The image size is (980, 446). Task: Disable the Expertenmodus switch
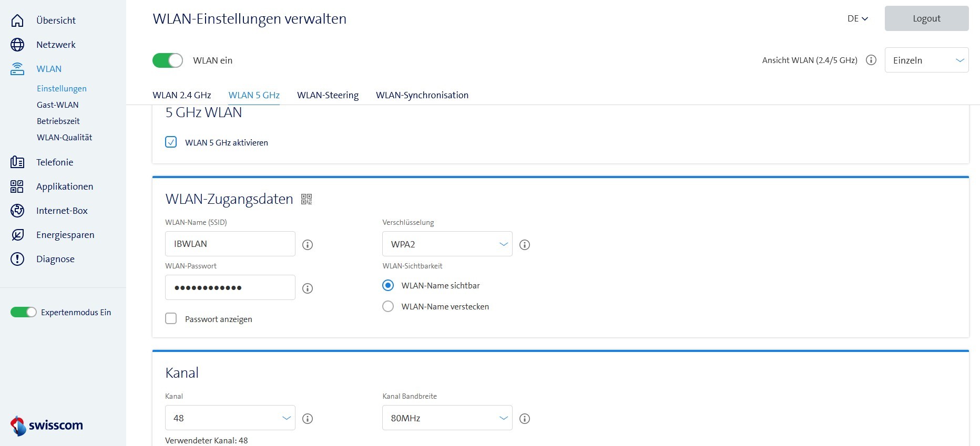tap(24, 313)
